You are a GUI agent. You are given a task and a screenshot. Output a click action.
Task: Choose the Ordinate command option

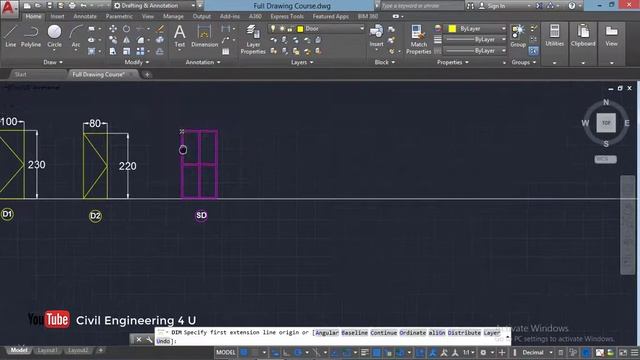[x=412, y=333]
